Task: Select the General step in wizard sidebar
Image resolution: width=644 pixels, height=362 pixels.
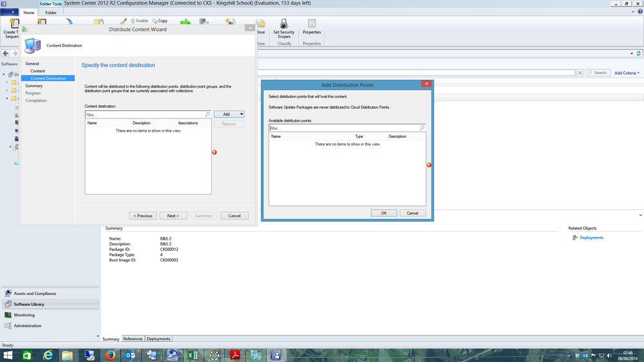Action: click(x=32, y=64)
